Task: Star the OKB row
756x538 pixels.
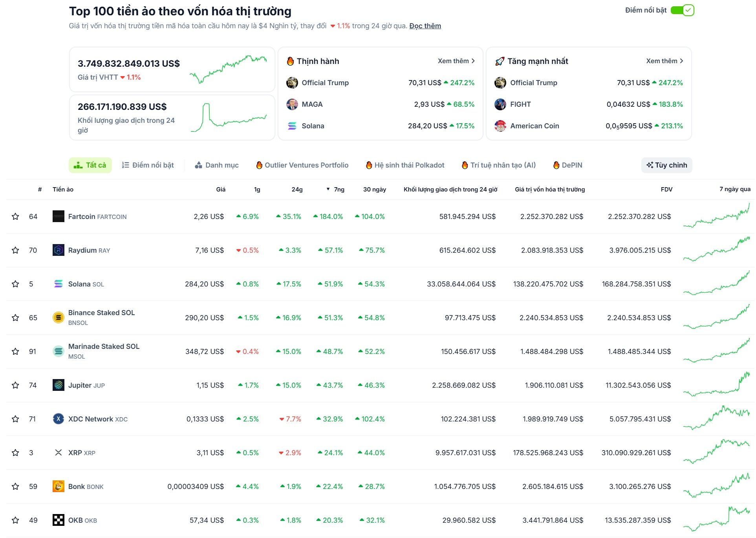Action: point(15,520)
